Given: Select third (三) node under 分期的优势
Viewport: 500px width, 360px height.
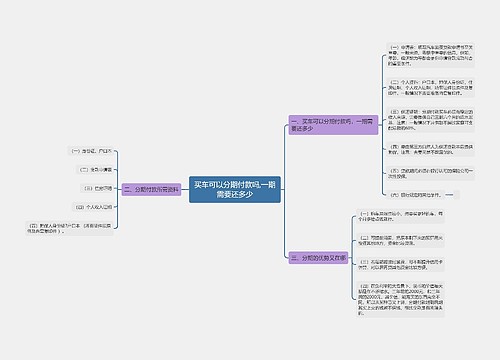Looking at the screenshot, I should click(401, 264).
